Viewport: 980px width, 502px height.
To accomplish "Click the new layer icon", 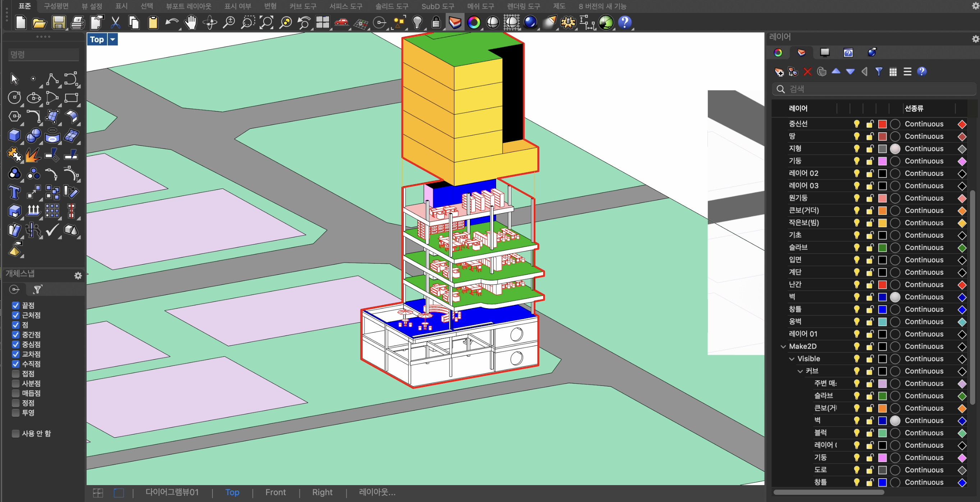I will 779,72.
